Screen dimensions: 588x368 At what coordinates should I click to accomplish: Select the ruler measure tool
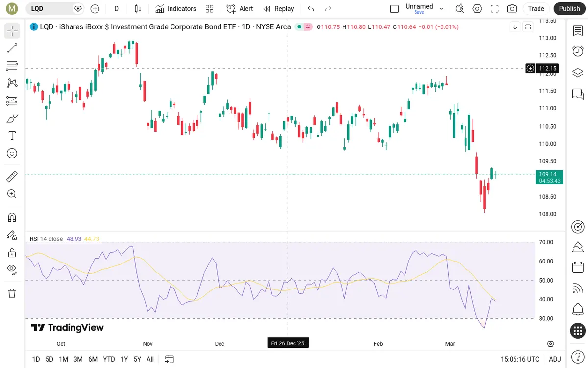(x=12, y=177)
